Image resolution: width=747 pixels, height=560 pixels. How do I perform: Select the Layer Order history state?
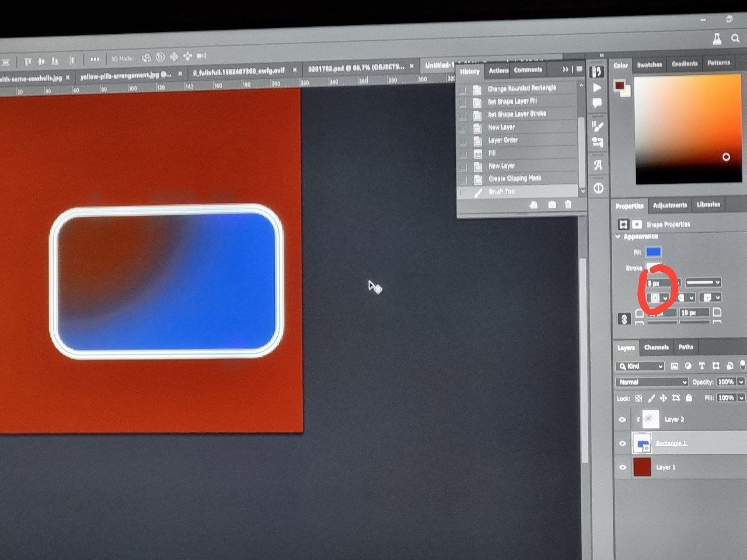tap(502, 140)
